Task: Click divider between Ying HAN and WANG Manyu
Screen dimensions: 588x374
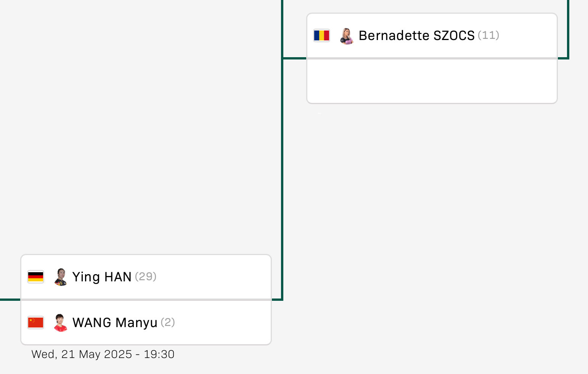Action: point(146,300)
